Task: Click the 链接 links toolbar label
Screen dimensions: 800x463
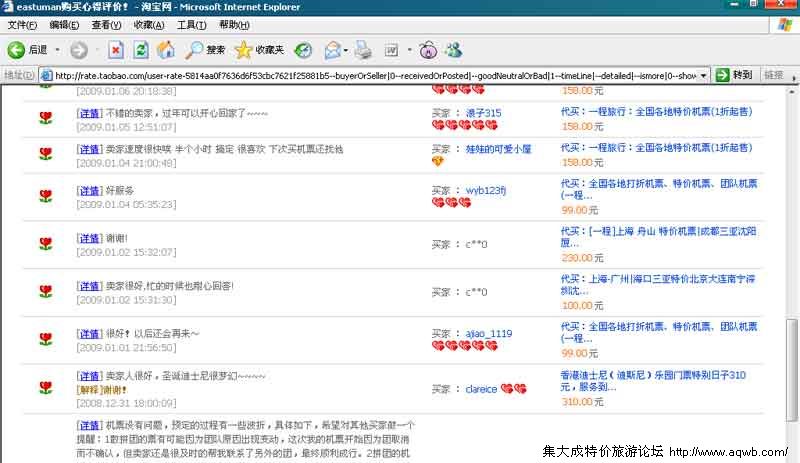Action: click(774, 75)
